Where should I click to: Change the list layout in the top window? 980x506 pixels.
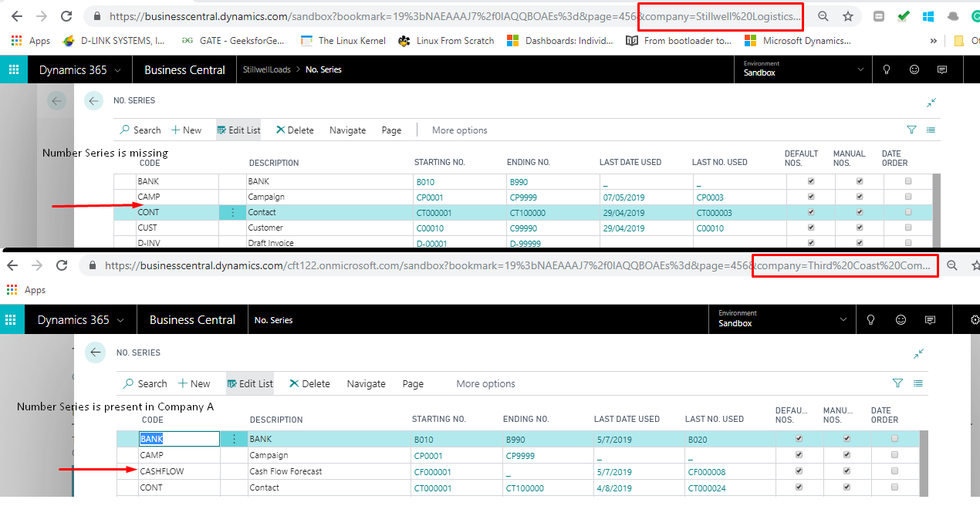(931, 130)
